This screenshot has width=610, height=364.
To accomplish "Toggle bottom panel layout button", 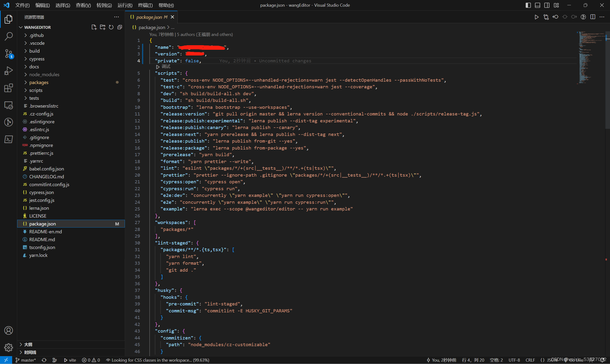I will coord(538,5).
